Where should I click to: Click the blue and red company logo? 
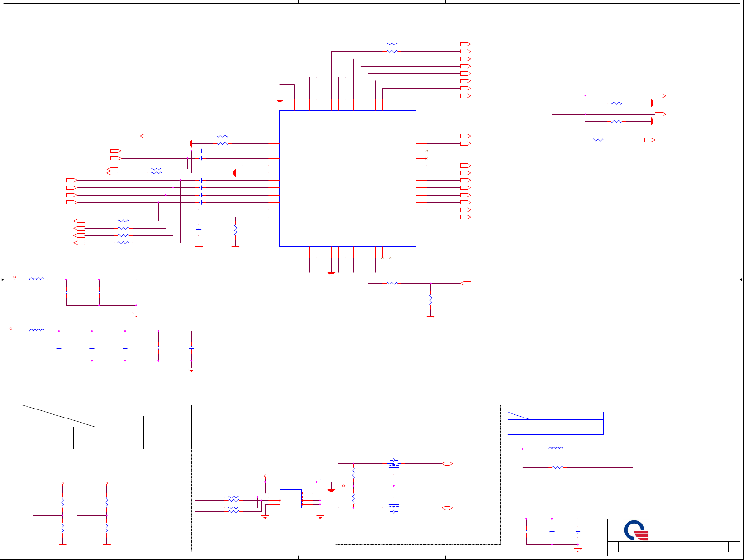[x=636, y=530]
